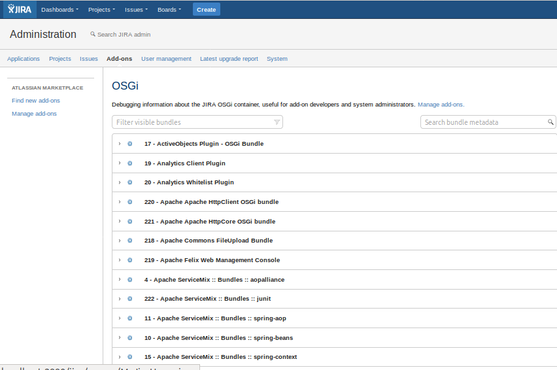Select '222 - Apache ServiceMix :: Bundles :: junit' text
This screenshot has width=557, height=370.
click(x=207, y=299)
